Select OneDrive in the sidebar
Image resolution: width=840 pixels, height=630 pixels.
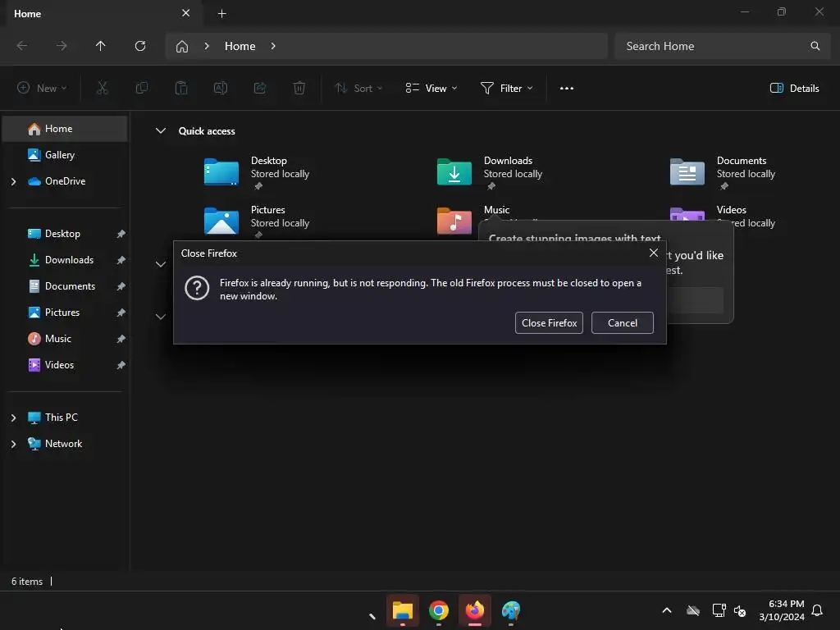(x=65, y=181)
